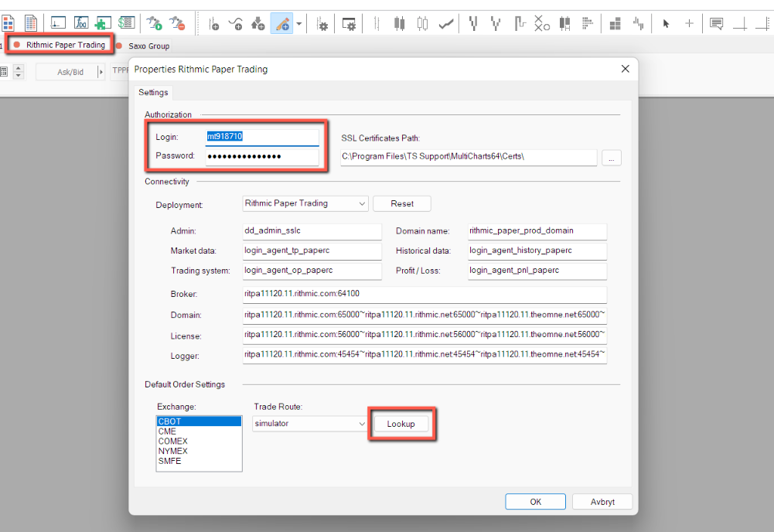
Task: Click the Broker address field
Action: [x=425, y=294]
